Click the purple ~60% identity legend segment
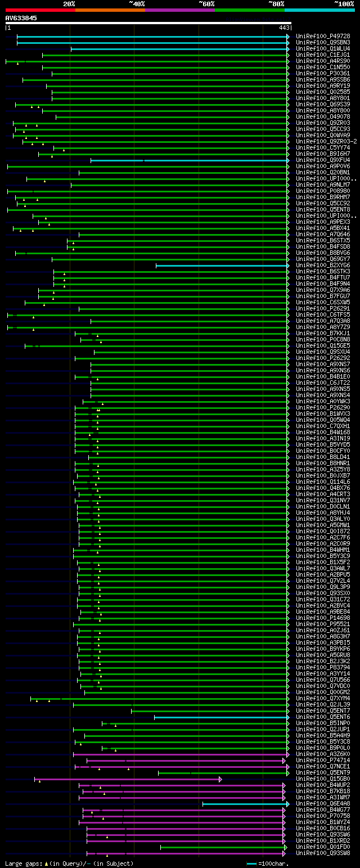 180,10
